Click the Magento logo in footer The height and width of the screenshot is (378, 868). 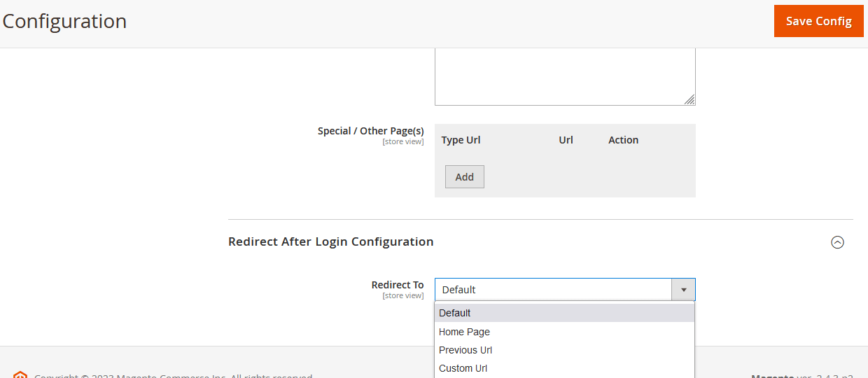(20, 374)
